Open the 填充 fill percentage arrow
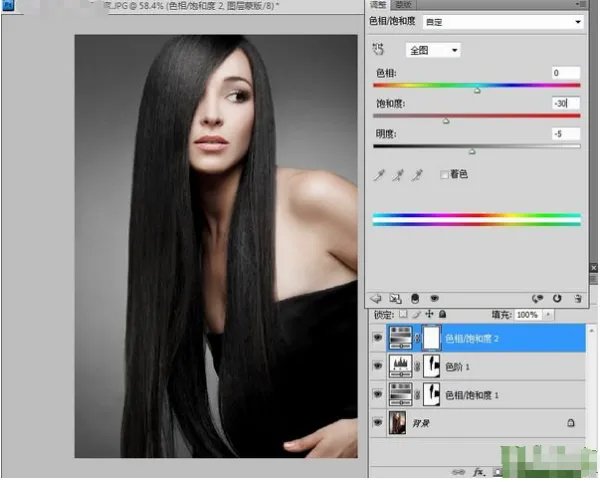This screenshot has height=482, width=600. tap(548, 314)
